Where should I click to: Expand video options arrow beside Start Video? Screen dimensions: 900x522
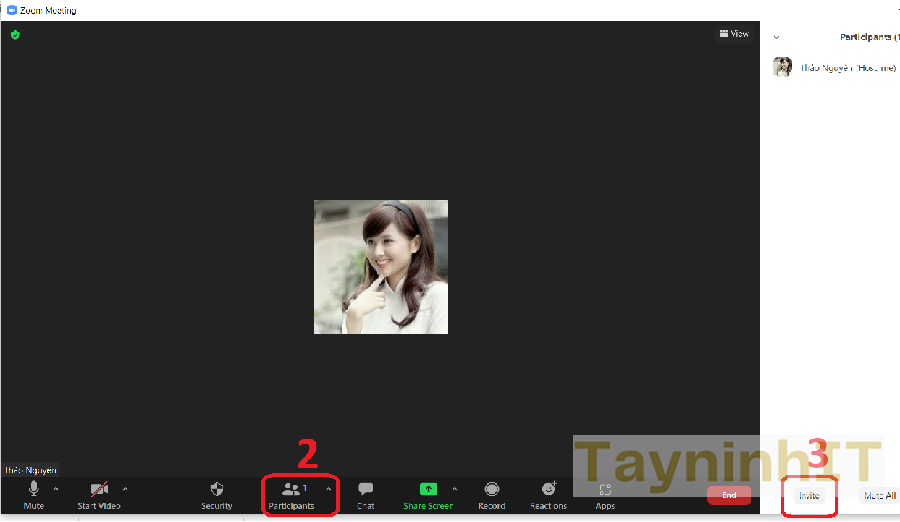click(125, 489)
